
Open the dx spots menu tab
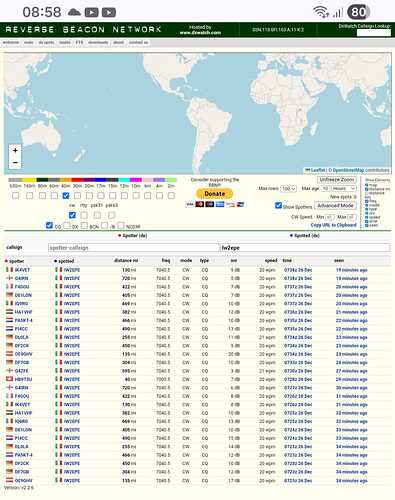coord(46,43)
